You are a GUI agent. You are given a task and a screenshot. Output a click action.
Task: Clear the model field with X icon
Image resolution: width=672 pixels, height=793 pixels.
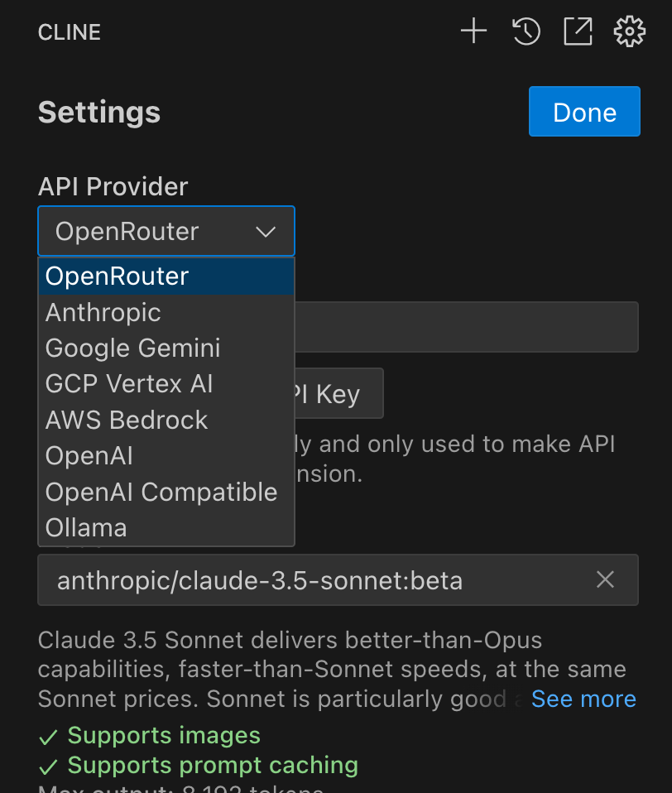point(606,580)
